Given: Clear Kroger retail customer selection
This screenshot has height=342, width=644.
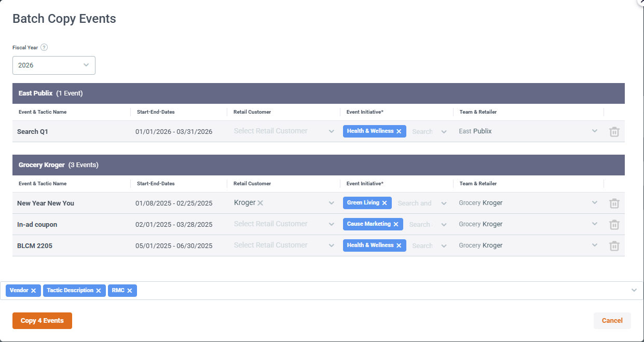Looking at the screenshot, I should coord(261,203).
